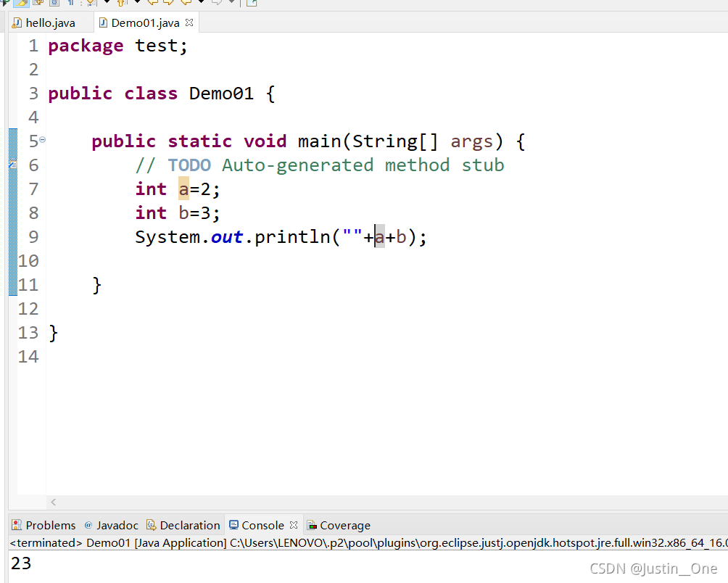Click the class name 'Demo01' on line 3
This screenshot has width=728, height=583.
click(x=221, y=94)
